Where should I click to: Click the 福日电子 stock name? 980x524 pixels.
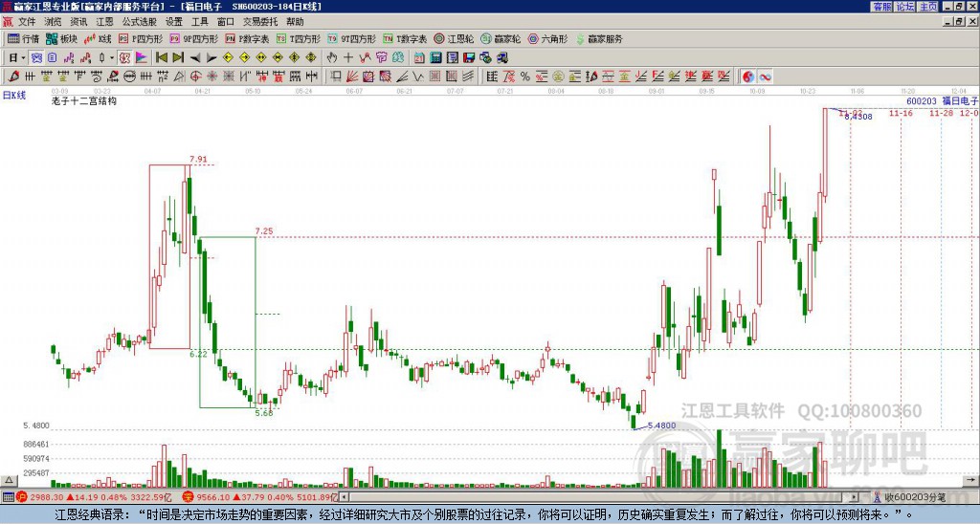[960, 100]
